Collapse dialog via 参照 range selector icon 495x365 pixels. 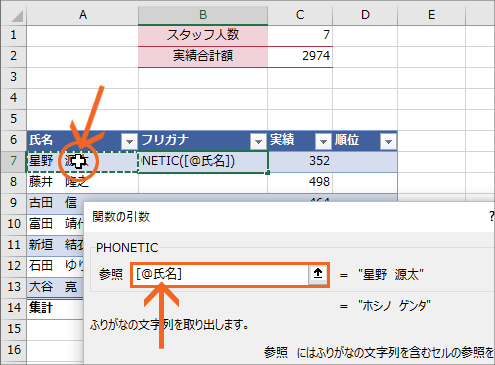(x=318, y=274)
